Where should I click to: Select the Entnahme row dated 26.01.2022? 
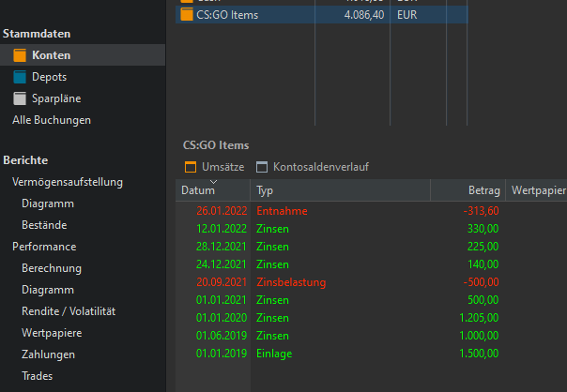point(282,211)
